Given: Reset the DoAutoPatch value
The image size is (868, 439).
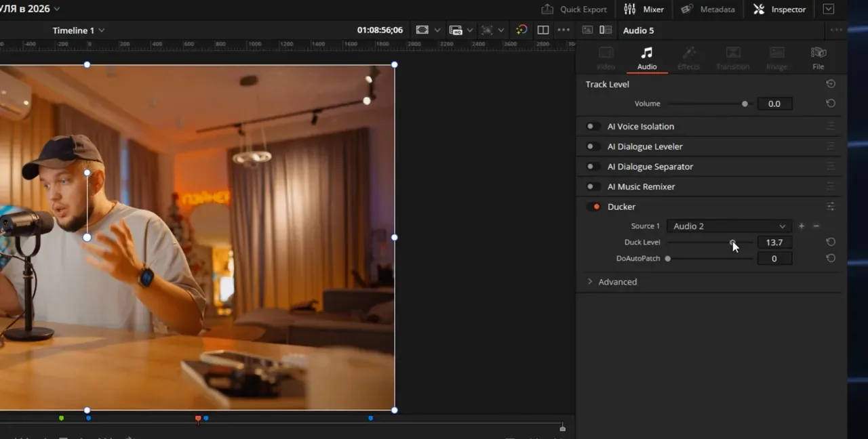Looking at the screenshot, I should (x=831, y=258).
